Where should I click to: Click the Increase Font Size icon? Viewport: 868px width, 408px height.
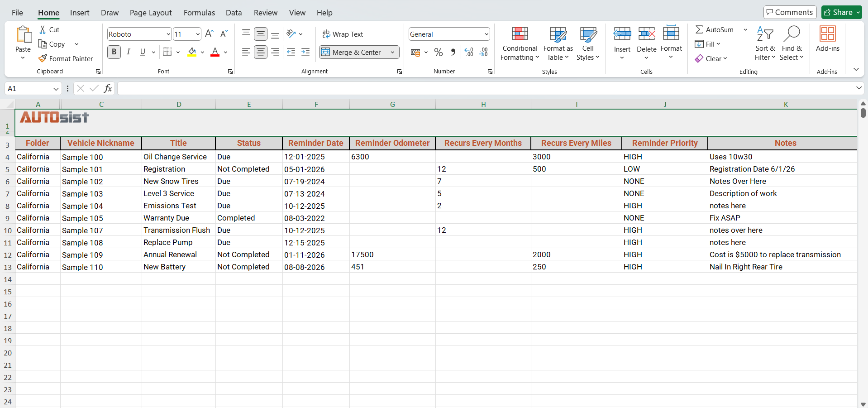(x=209, y=33)
